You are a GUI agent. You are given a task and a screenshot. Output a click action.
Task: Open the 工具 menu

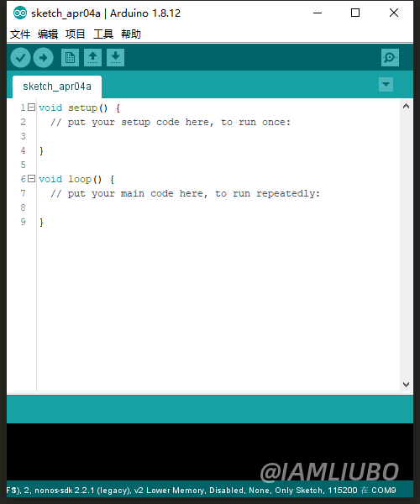pyautogui.click(x=103, y=34)
